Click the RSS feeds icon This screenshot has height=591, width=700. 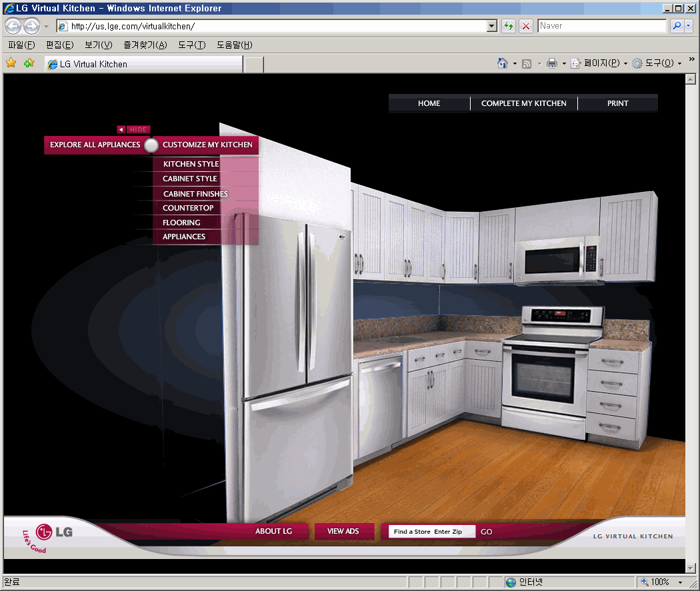click(x=527, y=64)
